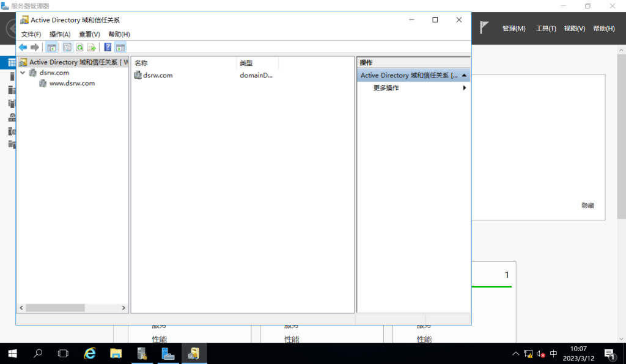Viewport: 626px width, 364px height.
Task: Sort by the 名称 column header
Action: (184, 63)
